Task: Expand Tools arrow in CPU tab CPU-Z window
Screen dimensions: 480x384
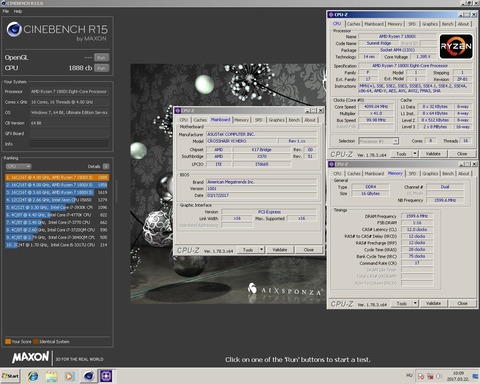Action: tap(415, 154)
